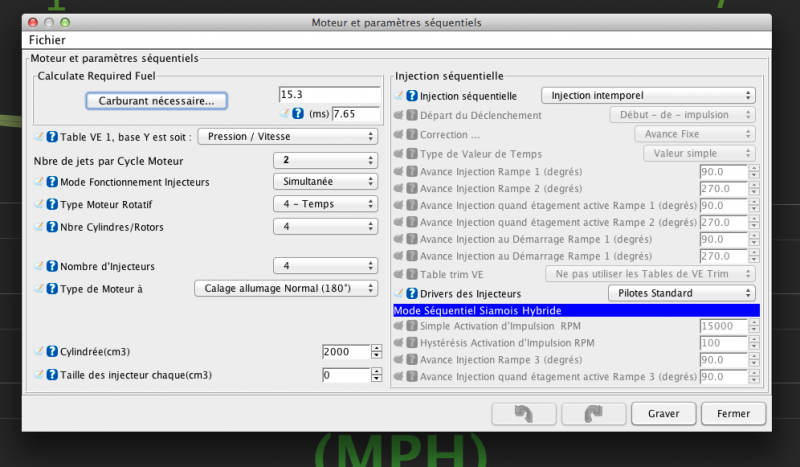
Task: Open 4 - Temps engine type dropdown
Action: [326, 204]
